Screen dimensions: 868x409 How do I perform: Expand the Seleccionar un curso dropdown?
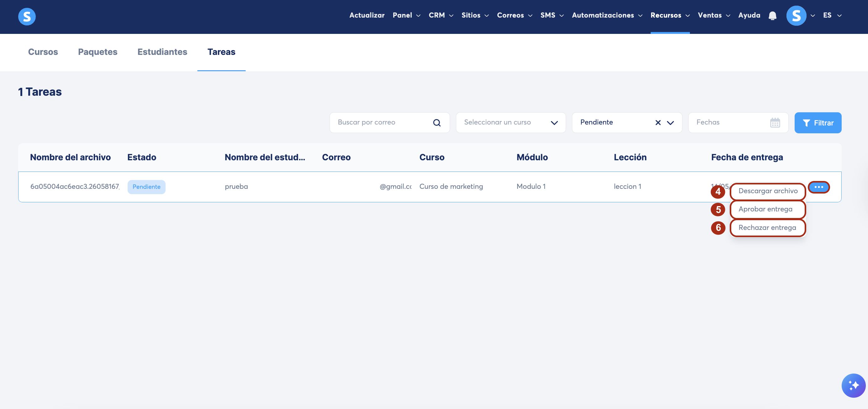[554, 123]
